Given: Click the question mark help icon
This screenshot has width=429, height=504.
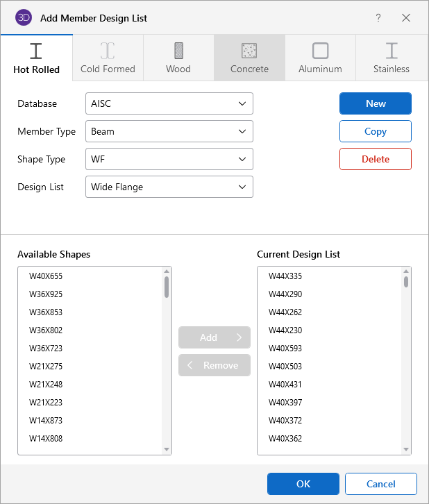Looking at the screenshot, I should pos(378,18).
